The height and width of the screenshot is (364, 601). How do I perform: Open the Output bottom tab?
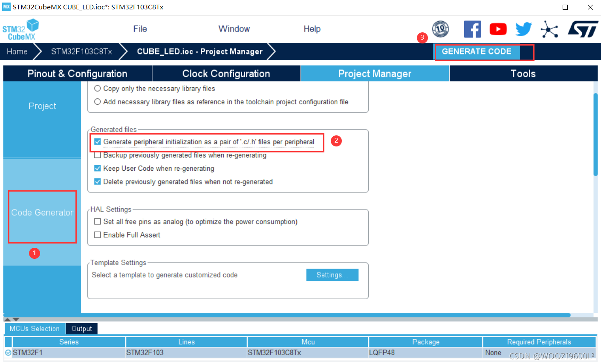click(x=82, y=329)
